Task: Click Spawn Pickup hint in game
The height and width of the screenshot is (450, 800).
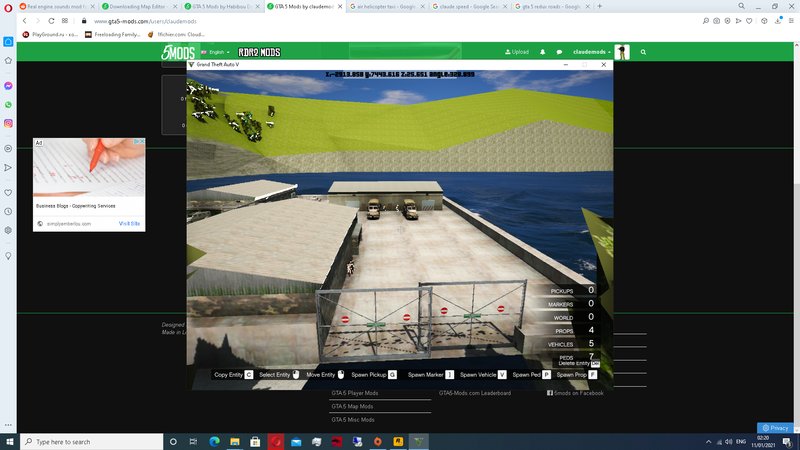Action: click(x=374, y=374)
